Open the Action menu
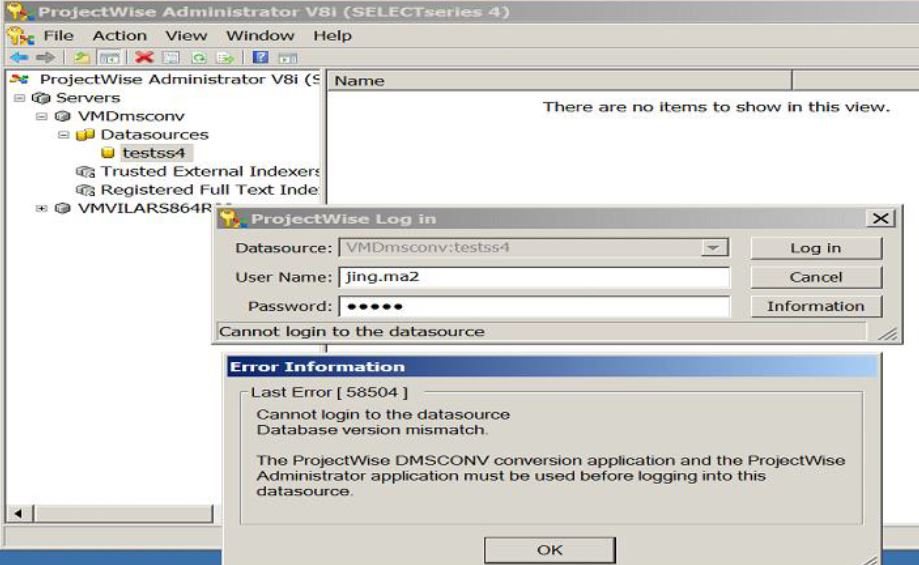 (x=120, y=36)
